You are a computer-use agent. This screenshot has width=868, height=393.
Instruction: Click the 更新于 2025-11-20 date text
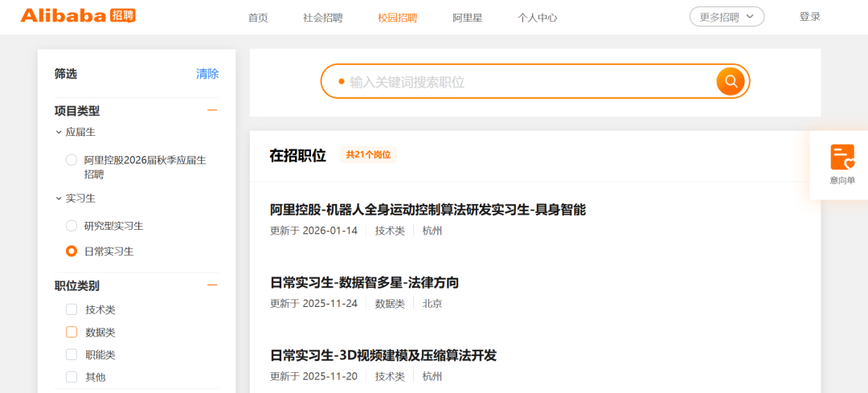click(x=314, y=376)
